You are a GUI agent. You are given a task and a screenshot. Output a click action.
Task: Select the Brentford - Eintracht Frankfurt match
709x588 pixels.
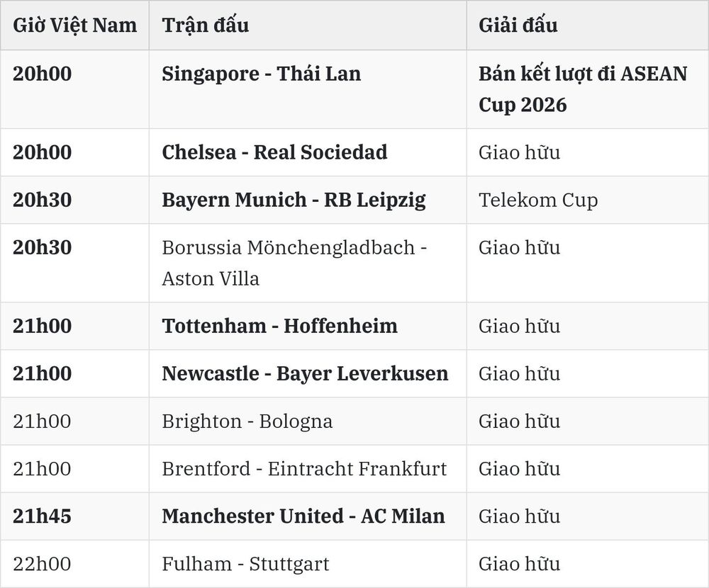coord(304,469)
